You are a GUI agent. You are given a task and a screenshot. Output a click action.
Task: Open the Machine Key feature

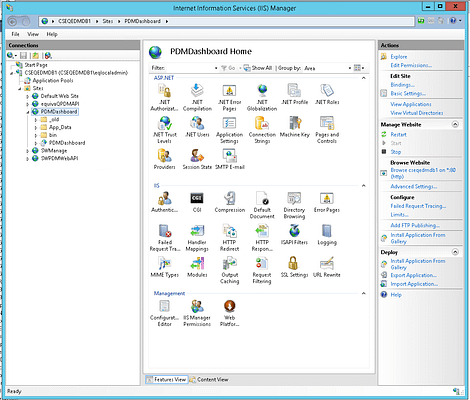tap(295, 127)
